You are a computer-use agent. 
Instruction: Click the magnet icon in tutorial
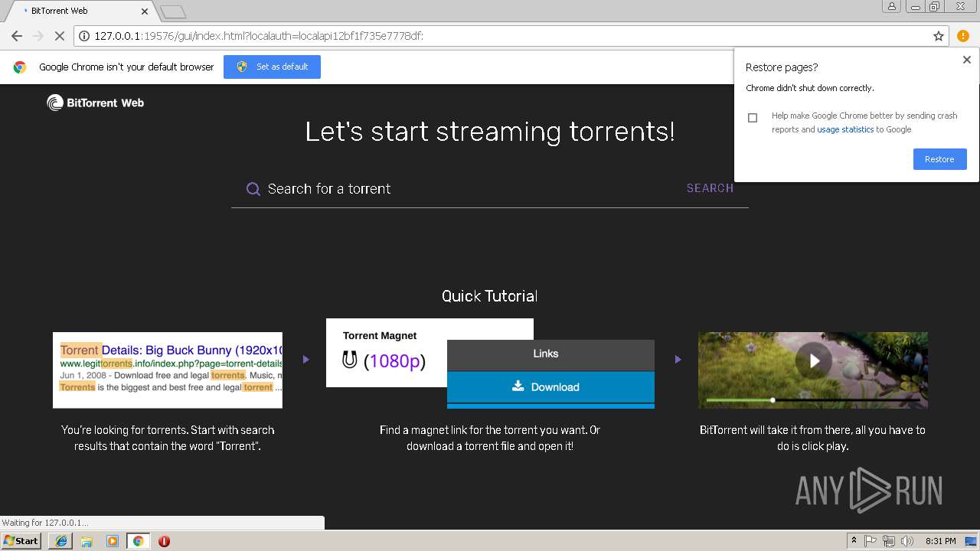click(x=350, y=360)
